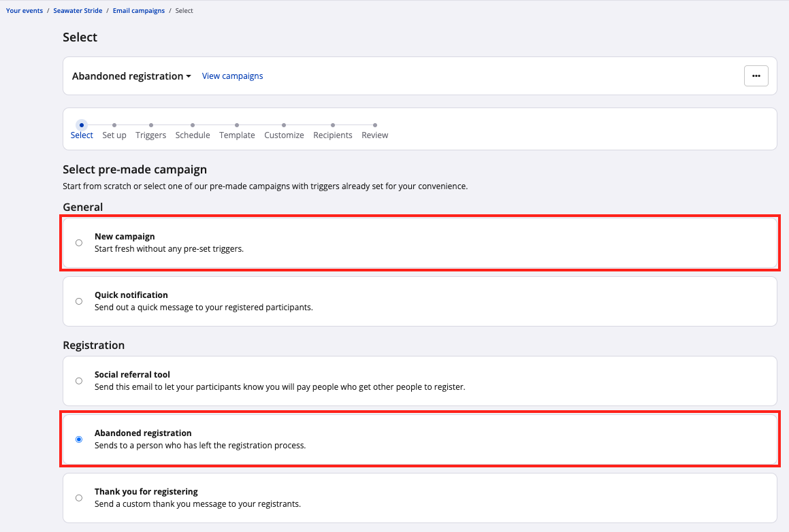This screenshot has width=789, height=532.
Task: Pick Thank you for registering radio option
Action: [79, 498]
